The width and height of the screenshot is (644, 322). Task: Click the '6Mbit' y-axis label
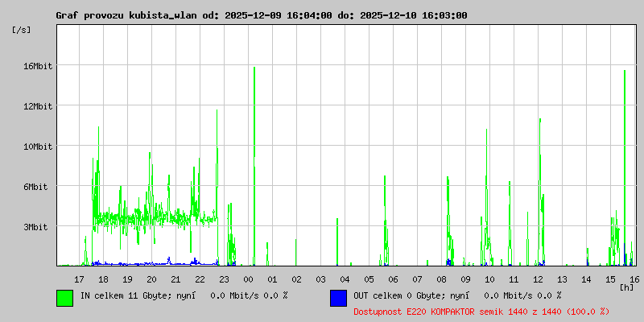click(35, 187)
